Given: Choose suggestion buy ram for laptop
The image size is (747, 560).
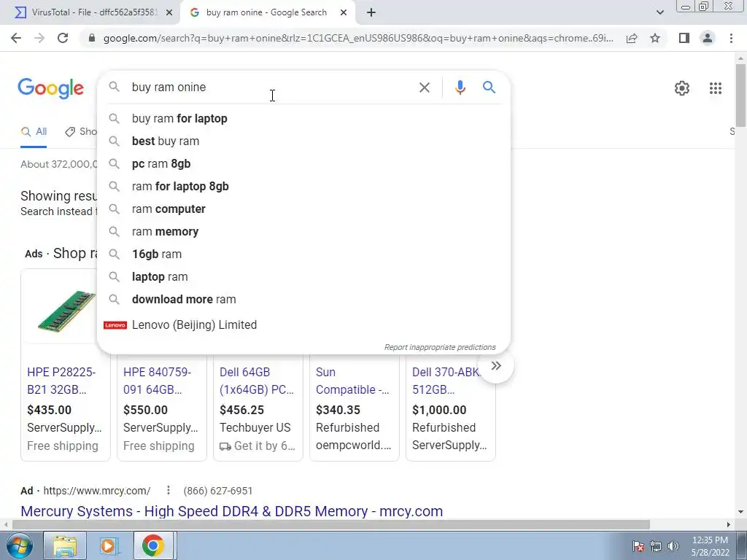Looking at the screenshot, I should click(303, 119).
